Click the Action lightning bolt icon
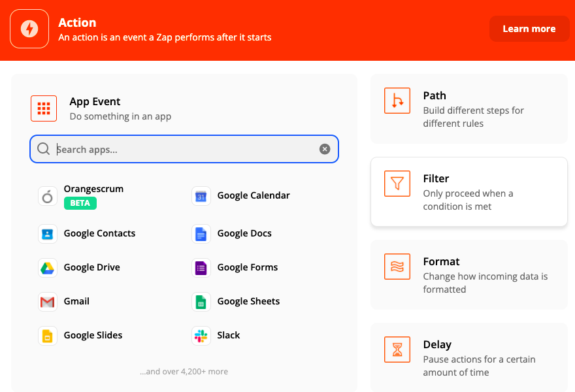Image resolution: width=575 pixels, height=392 pixels. 29,29
